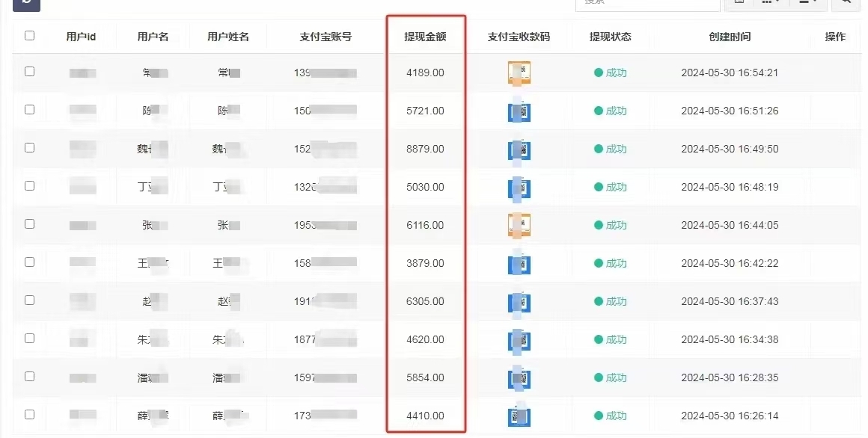
Task: Tick the checkbox for the 4410.00 row
Action: [29, 414]
